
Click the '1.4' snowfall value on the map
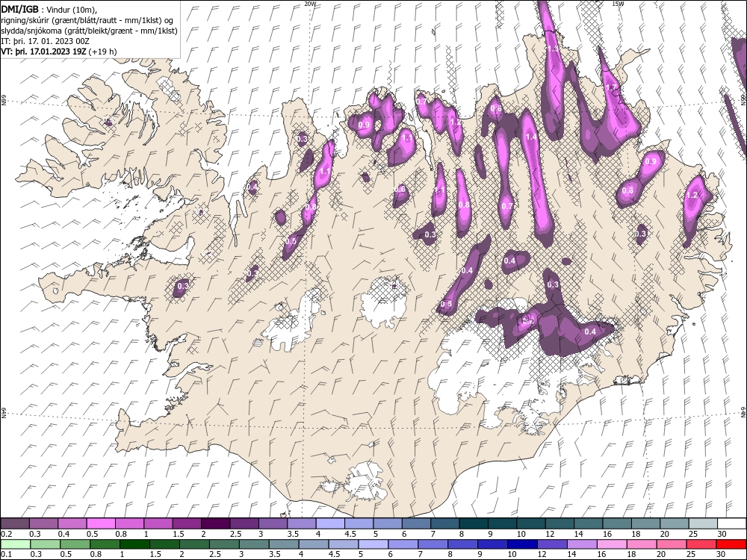click(x=531, y=137)
